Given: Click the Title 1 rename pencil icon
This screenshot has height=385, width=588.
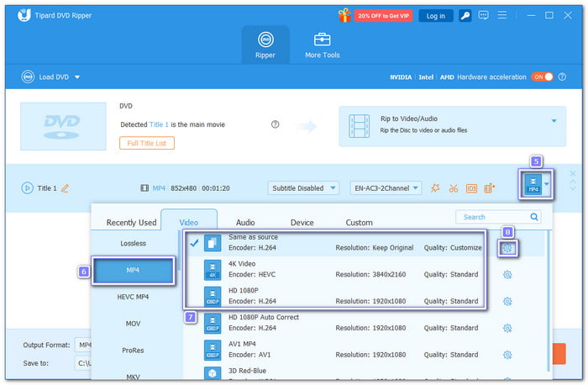Looking at the screenshot, I should click(65, 188).
